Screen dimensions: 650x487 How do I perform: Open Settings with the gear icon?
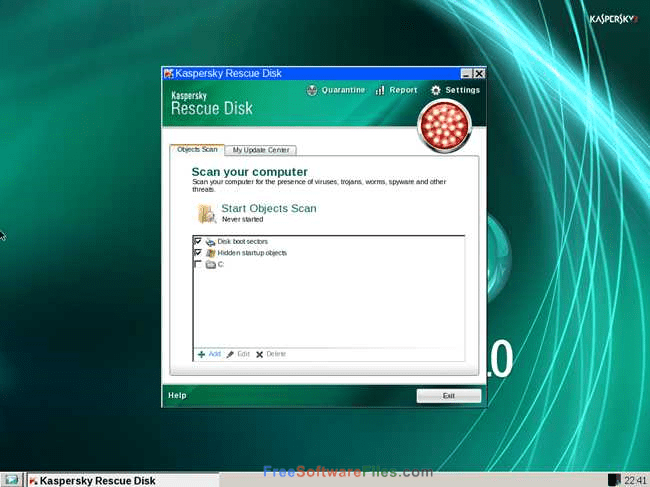coord(455,90)
